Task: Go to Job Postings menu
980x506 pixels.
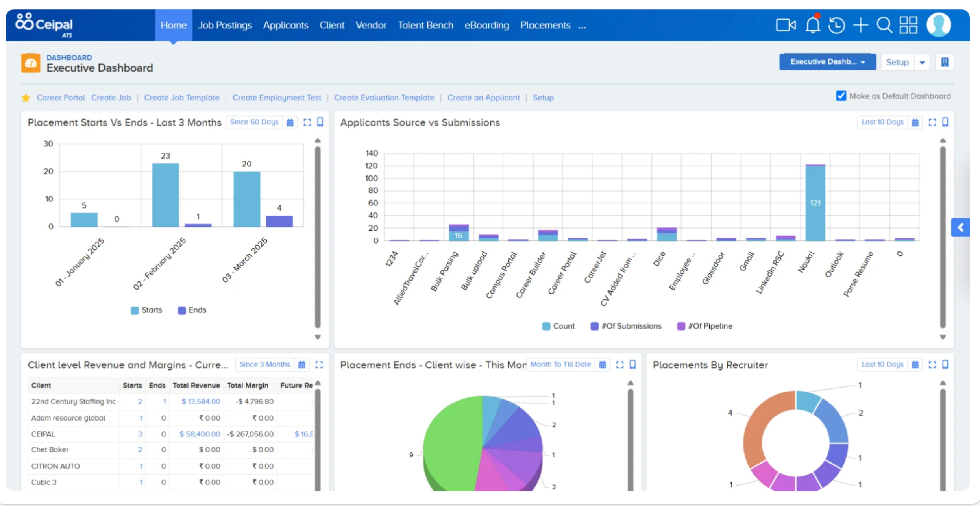Action: pyautogui.click(x=224, y=25)
